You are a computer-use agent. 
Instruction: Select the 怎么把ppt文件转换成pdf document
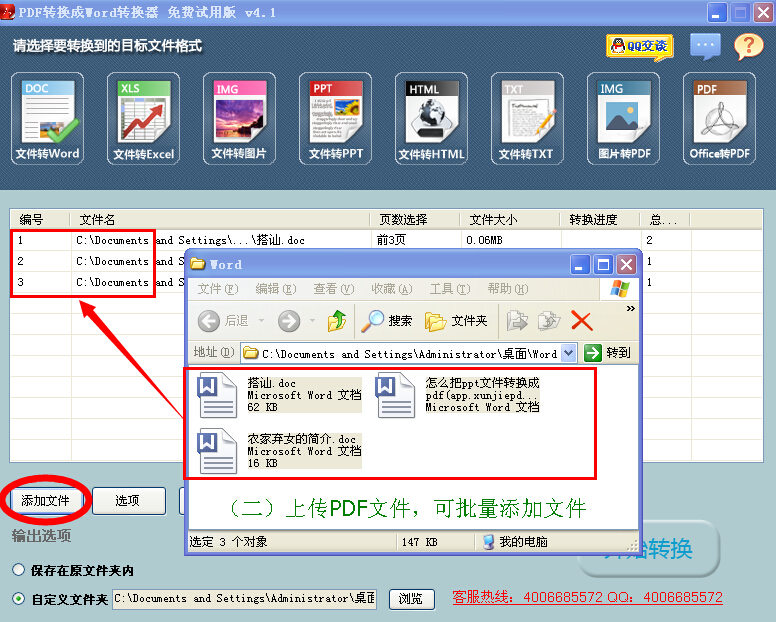(457, 395)
